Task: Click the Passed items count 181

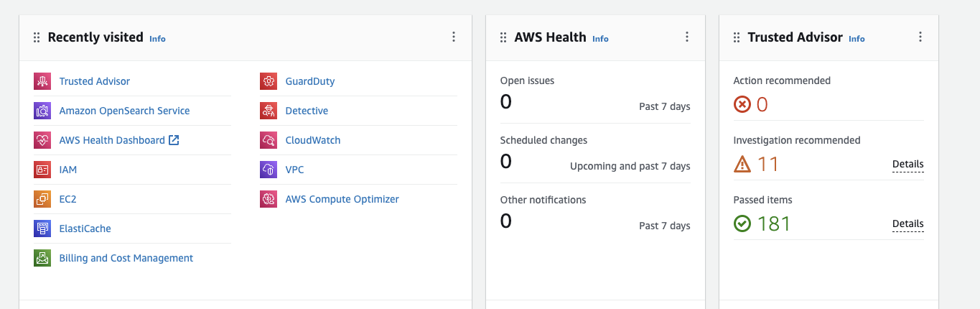Action: (774, 224)
